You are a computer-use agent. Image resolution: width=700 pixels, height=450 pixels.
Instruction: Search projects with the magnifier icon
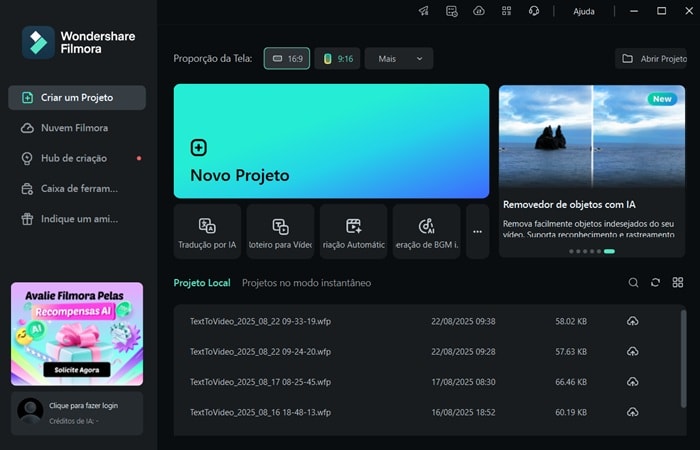click(x=633, y=283)
